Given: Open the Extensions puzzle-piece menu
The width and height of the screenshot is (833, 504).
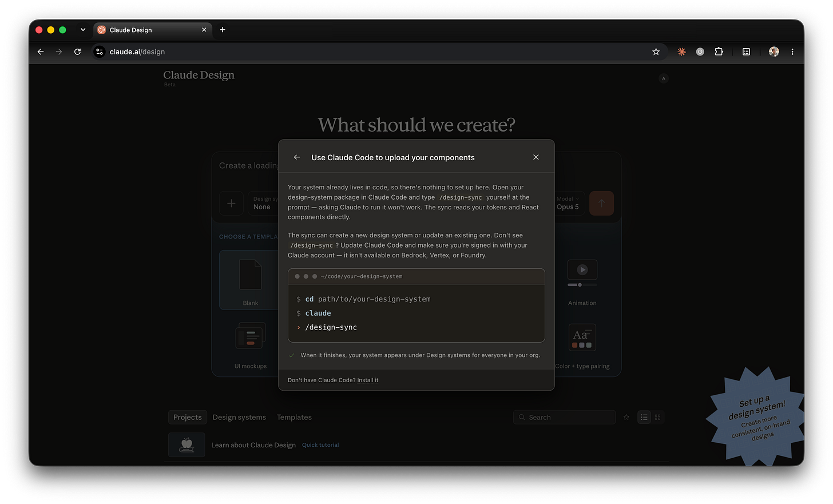Looking at the screenshot, I should 719,51.
